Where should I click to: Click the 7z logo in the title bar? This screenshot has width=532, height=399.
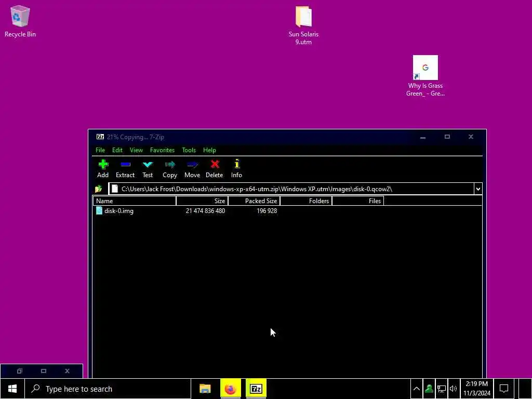[100, 137]
